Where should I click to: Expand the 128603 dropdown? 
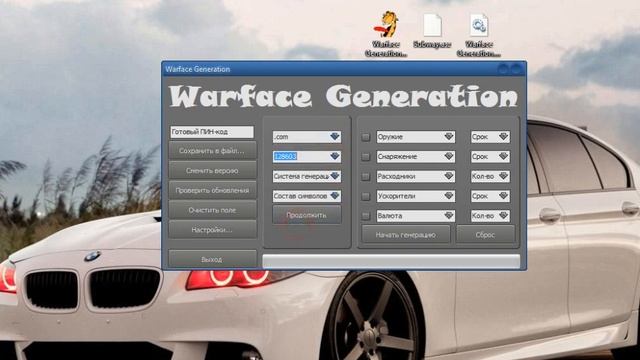[307, 156]
